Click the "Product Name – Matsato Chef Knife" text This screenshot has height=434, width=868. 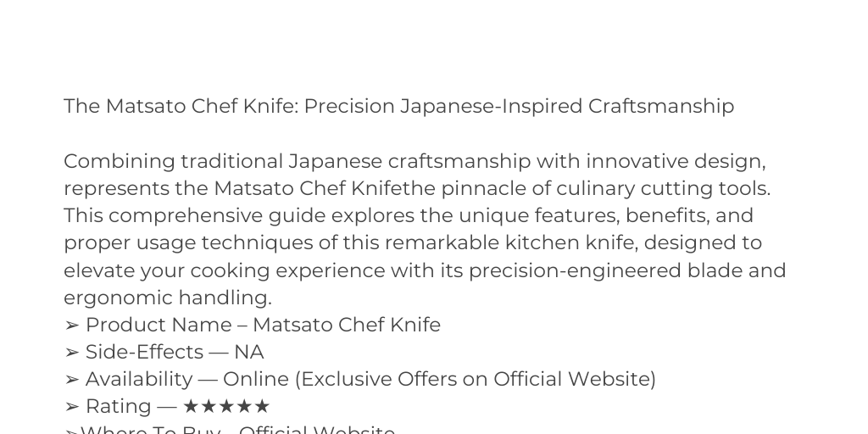point(263,325)
